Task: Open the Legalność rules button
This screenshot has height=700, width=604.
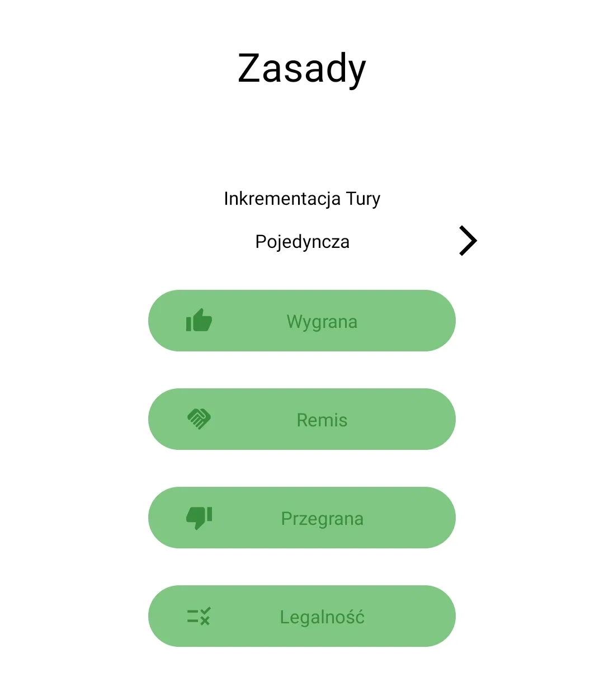Action: point(302,616)
